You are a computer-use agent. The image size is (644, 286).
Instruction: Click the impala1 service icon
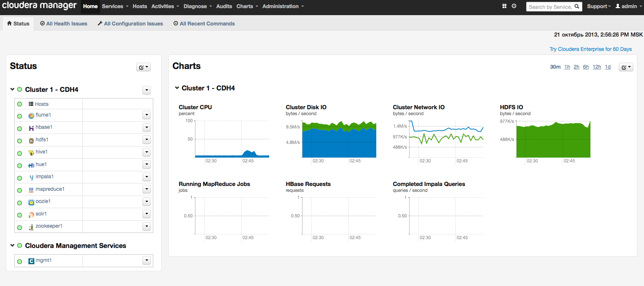point(31,178)
